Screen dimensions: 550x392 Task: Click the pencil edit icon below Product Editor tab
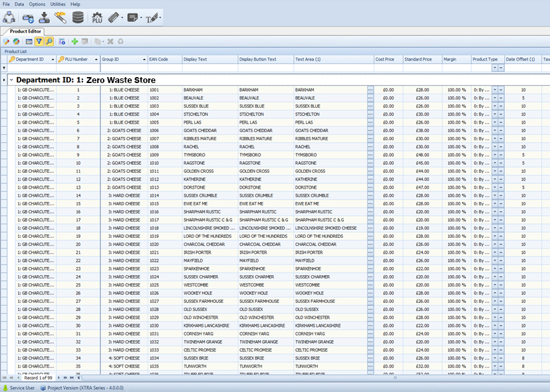[6, 41]
